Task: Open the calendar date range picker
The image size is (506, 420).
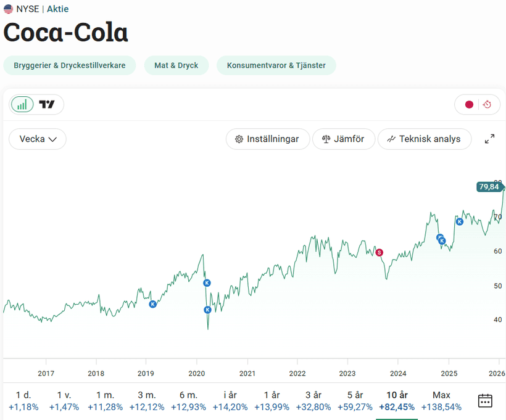Action: coord(485,400)
